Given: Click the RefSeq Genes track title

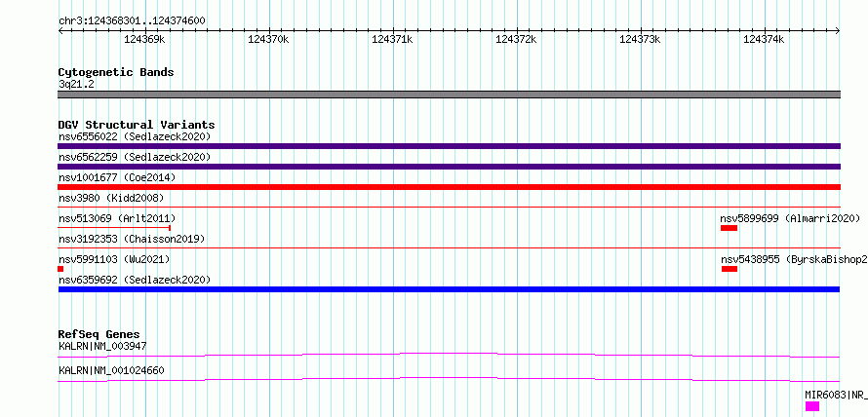Looking at the screenshot, I should coord(99,334).
